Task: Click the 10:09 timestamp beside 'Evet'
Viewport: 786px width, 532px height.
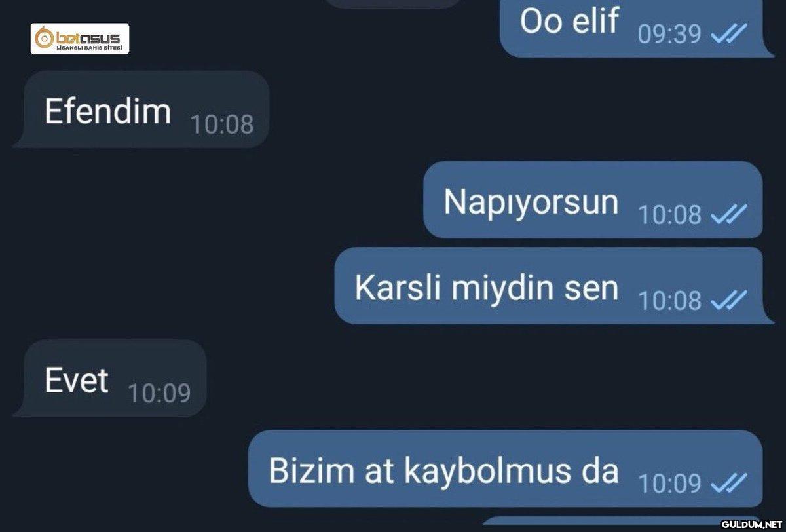Action: 159,393
